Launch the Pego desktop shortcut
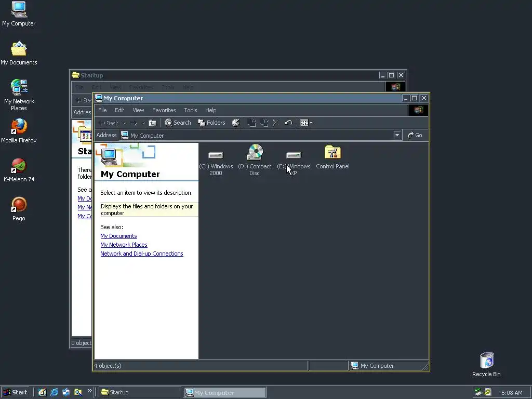The height and width of the screenshot is (399, 532). [x=19, y=209]
